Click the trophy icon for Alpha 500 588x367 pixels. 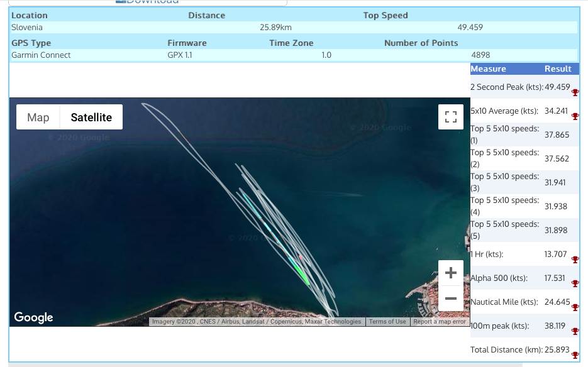[575, 283]
